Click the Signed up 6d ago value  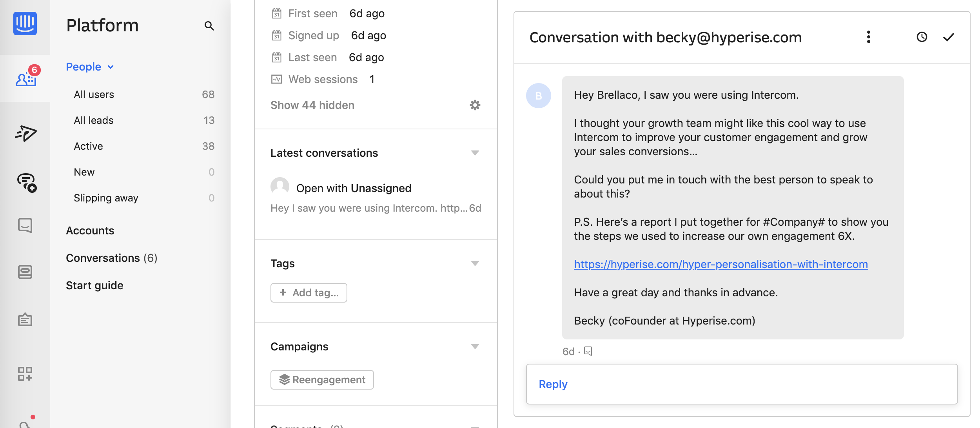pos(368,36)
